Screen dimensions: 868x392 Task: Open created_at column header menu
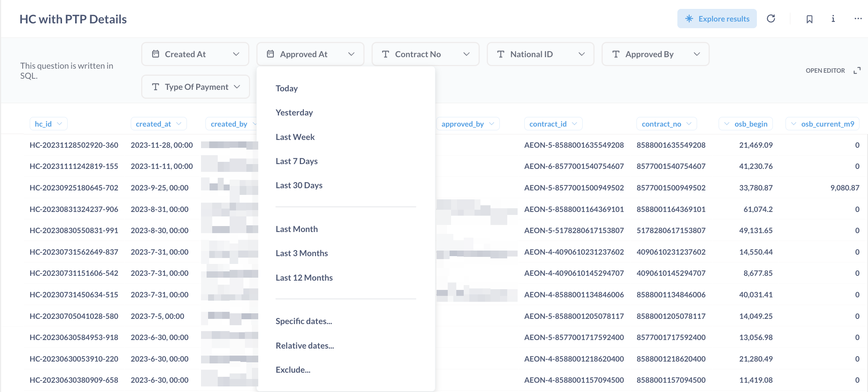coord(159,124)
